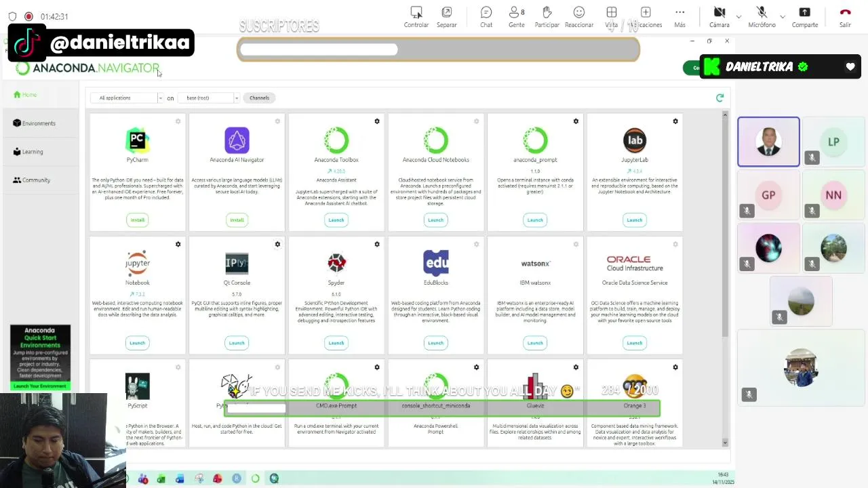Open the All applications filter dropdown
Image resolution: width=868 pixels, height=488 pixels.
[x=127, y=98]
